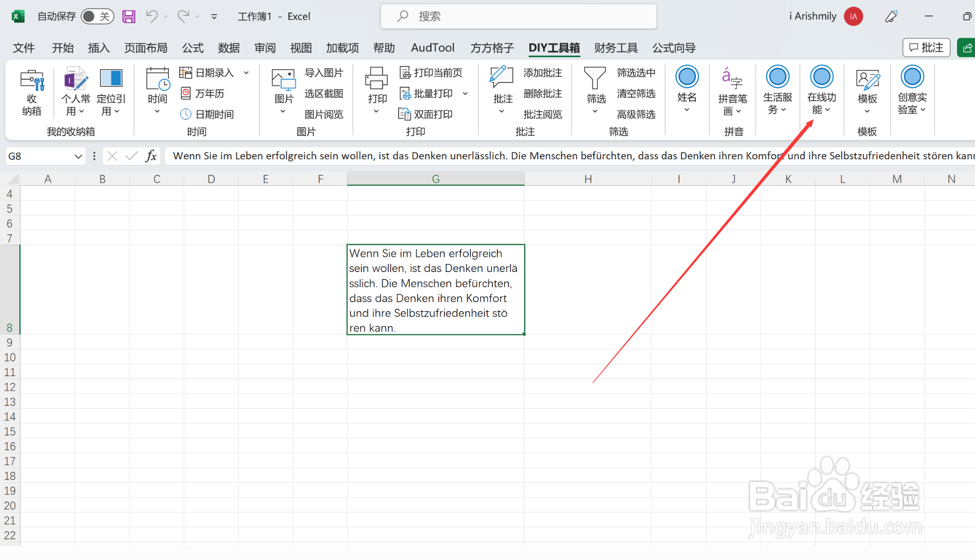The width and height of the screenshot is (975, 560).
Task: Click the 打印 printer icon
Action: click(x=376, y=78)
